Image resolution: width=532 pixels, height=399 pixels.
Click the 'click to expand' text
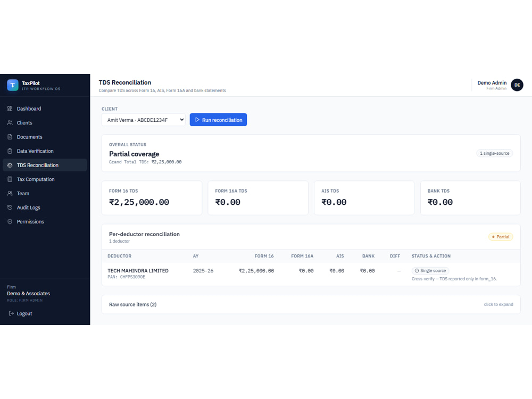pos(498,304)
